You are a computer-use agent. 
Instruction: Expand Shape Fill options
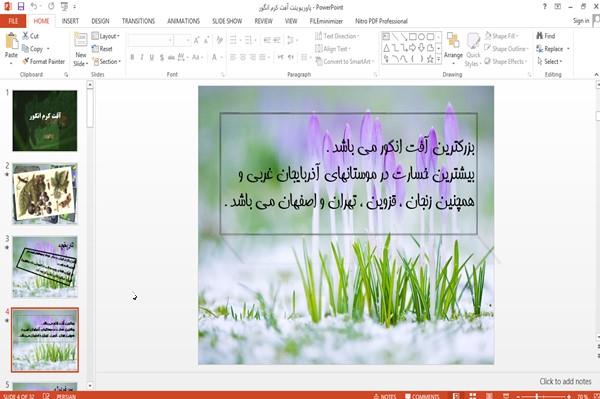502,36
